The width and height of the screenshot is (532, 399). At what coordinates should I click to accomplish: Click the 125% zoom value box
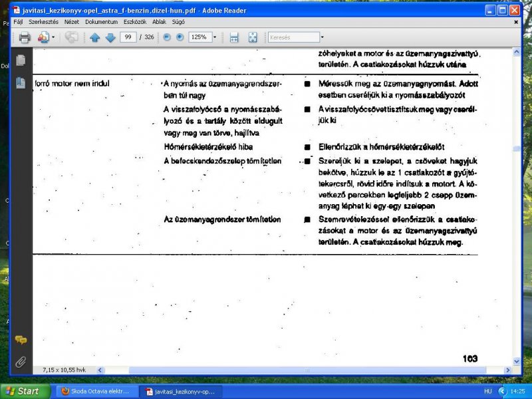click(x=200, y=37)
